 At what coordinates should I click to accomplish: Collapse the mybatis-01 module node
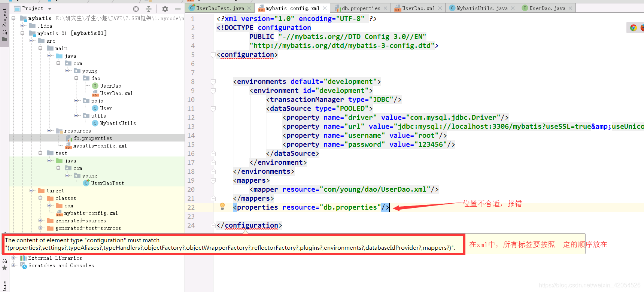pyautogui.click(x=22, y=33)
